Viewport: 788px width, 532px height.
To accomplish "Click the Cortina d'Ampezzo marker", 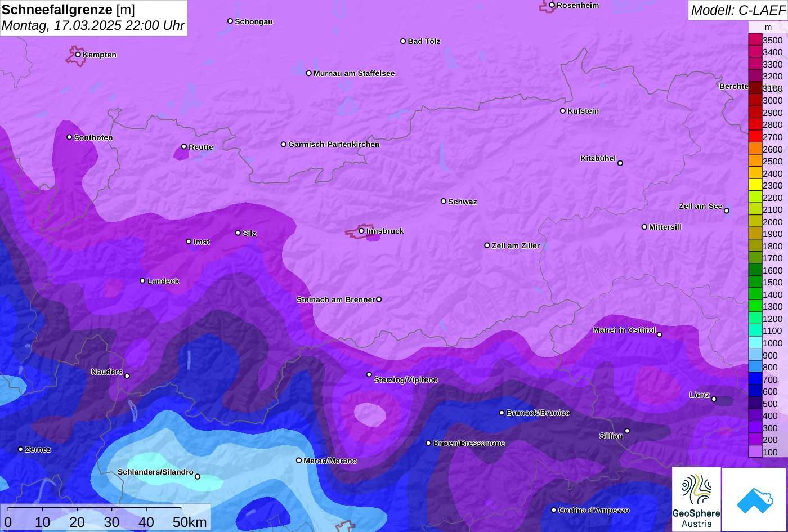I will coord(554,510).
